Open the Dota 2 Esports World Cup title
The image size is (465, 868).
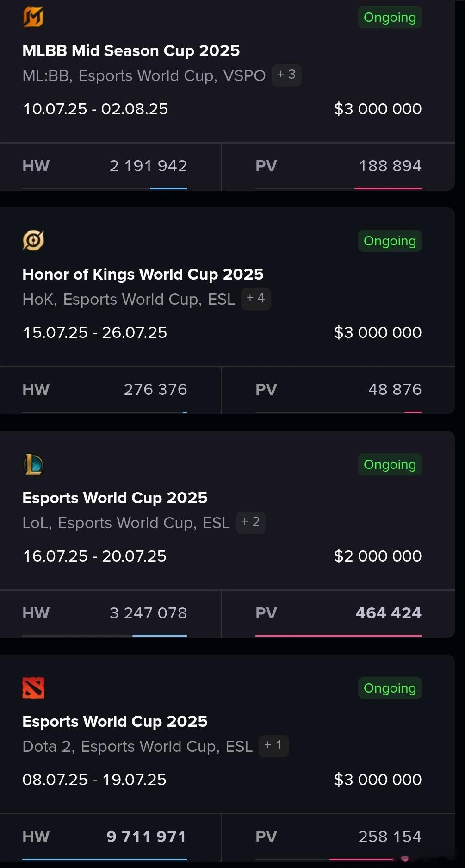click(x=115, y=721)
